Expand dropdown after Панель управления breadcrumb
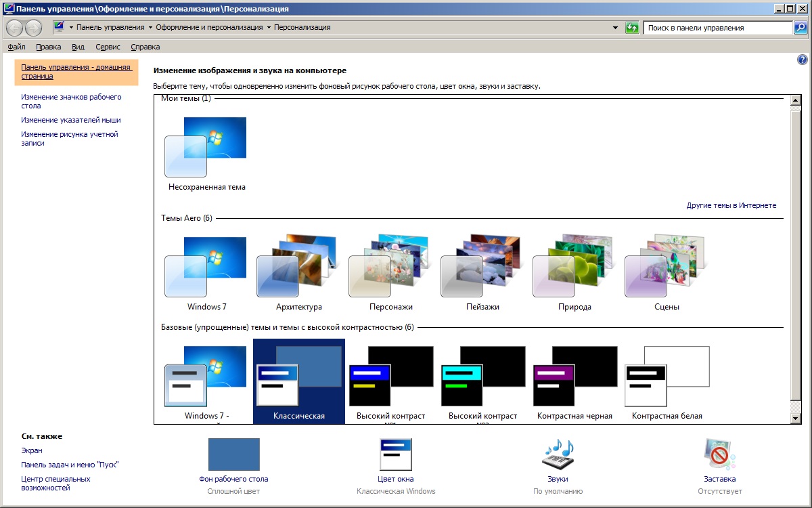 [150, 28]
